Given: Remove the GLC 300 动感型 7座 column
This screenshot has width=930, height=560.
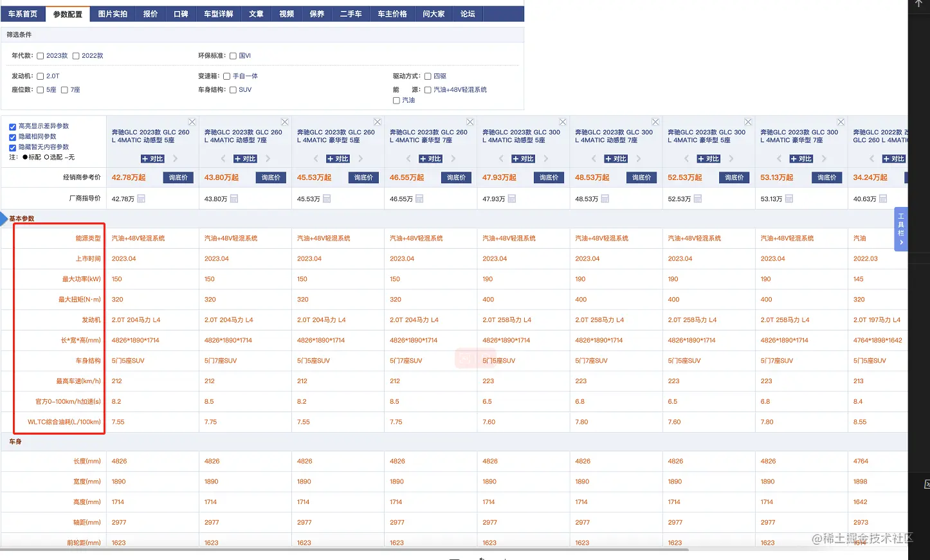Looking at the screenshot, I should tap(655, 122).
